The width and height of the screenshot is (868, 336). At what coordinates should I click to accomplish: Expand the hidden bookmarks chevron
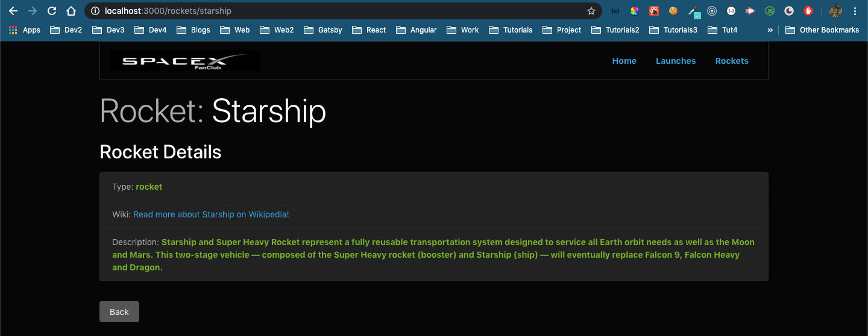pos(770,30)
